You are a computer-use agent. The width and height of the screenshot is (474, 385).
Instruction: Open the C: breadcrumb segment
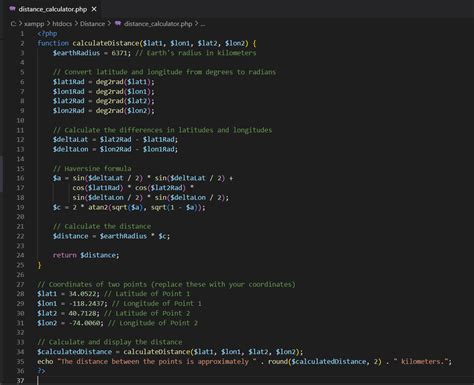(13, 24)
